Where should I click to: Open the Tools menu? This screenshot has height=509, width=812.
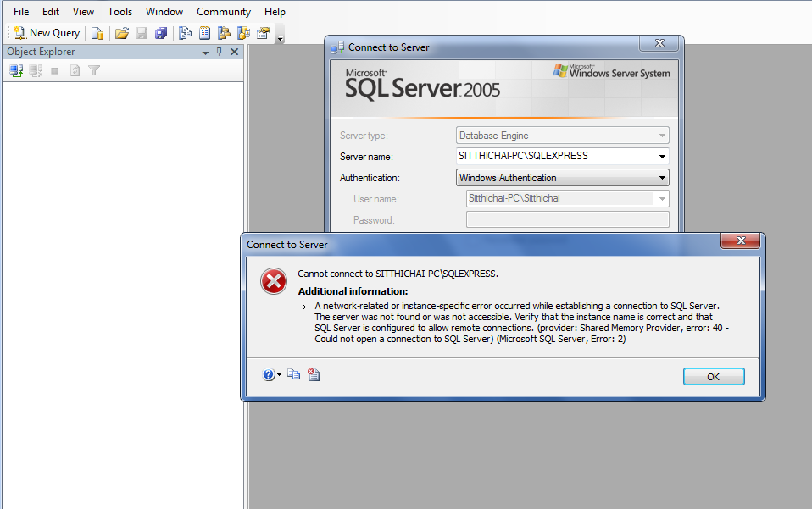120,11
